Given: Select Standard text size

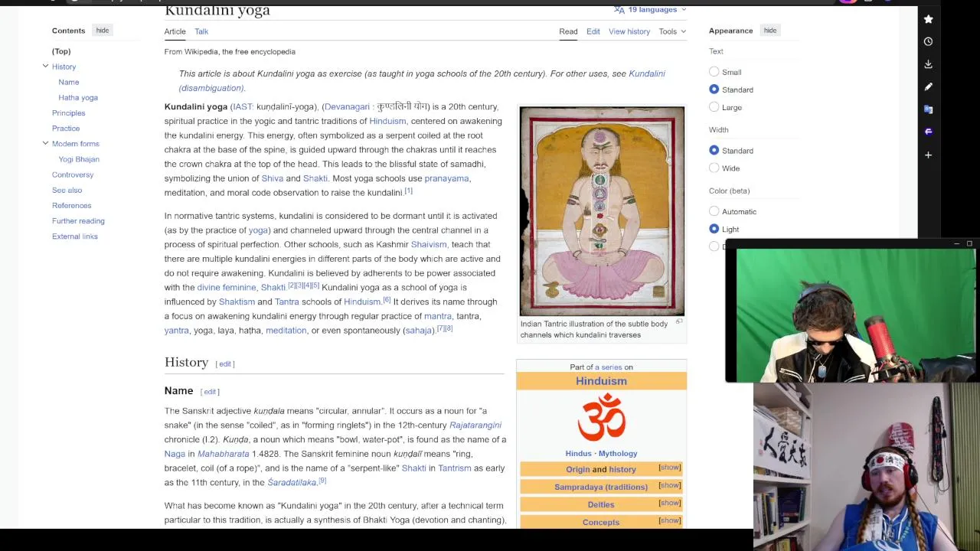Looking at the screenshot, I should (714, 90).
